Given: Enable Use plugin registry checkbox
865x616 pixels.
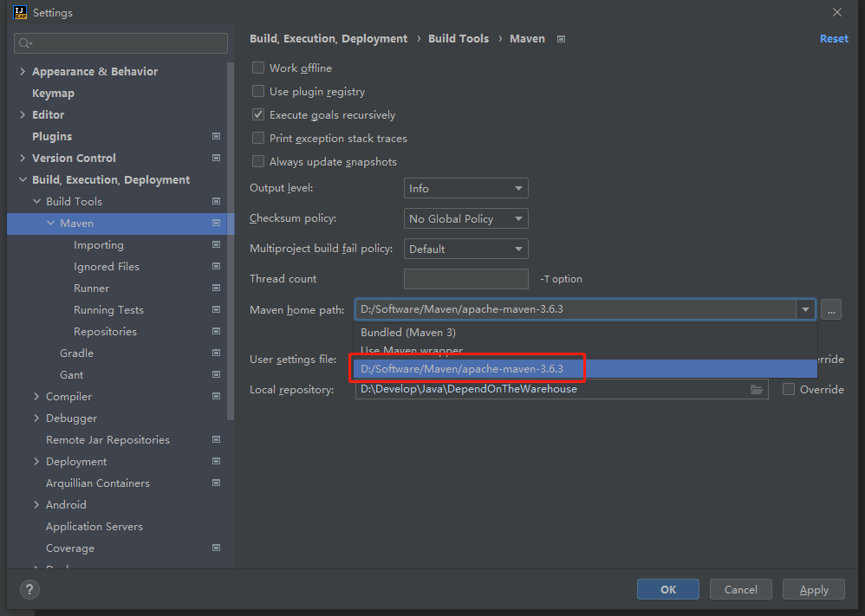Looking at the screenshot, I should point(258,91).
